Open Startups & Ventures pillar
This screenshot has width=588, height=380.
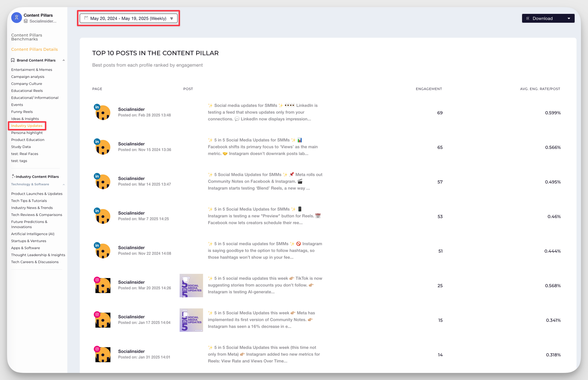tap(29, 241)
